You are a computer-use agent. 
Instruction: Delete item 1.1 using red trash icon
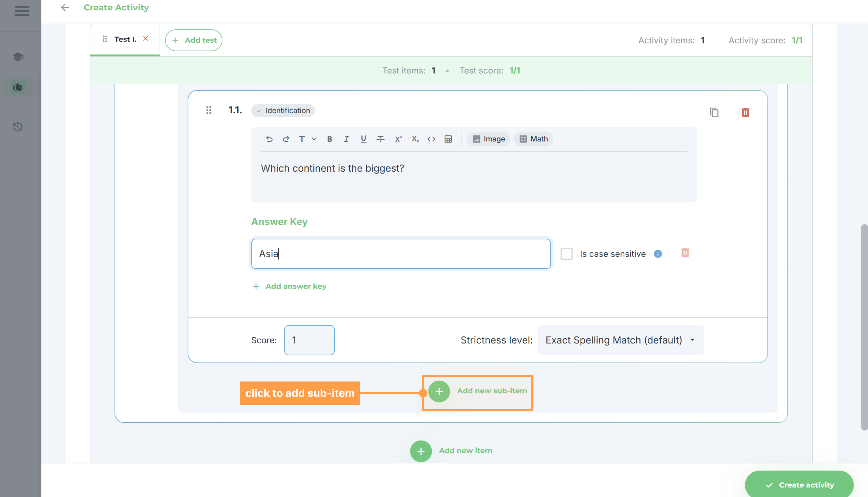pos(745,112)
